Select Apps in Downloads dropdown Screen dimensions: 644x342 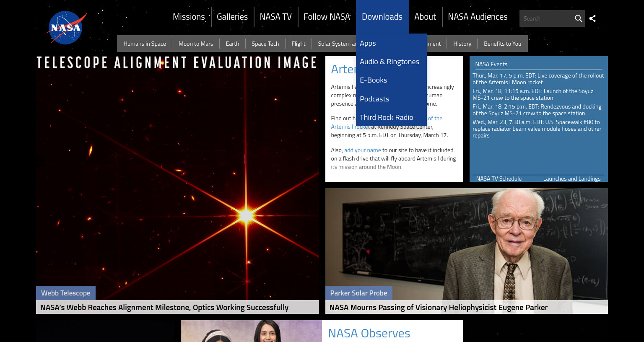pos(391,43)
